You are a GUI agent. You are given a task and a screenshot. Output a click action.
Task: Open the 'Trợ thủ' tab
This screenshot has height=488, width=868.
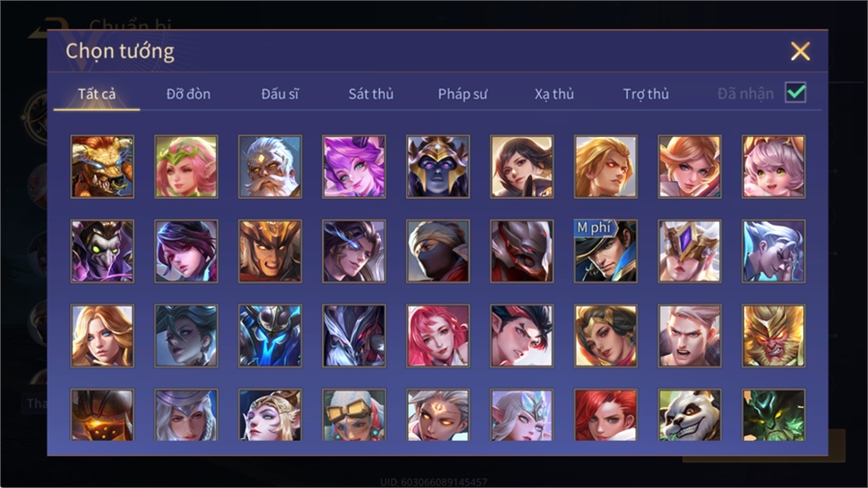coord(646,95)
